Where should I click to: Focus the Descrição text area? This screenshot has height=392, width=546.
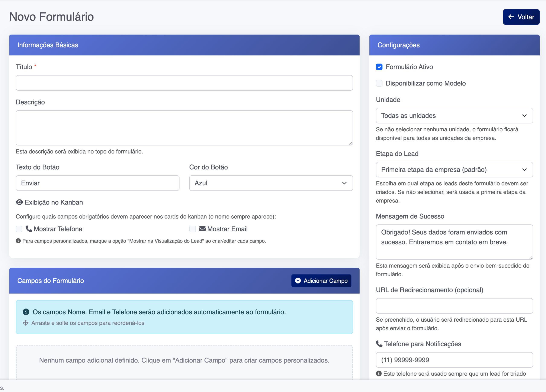tap(184, 128)
